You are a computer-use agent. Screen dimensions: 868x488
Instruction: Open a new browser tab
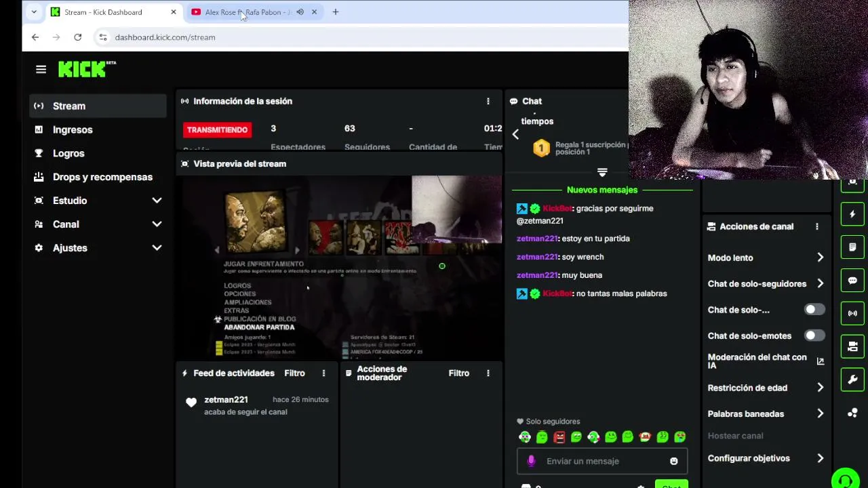[x=335, y=12]
